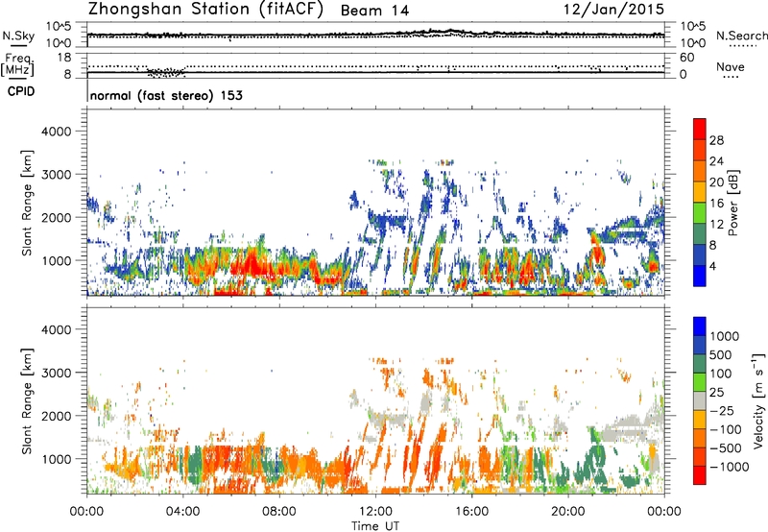
Task: Click the power panel 'Slant Range [km]' label
Action: [x=27, y=203]
